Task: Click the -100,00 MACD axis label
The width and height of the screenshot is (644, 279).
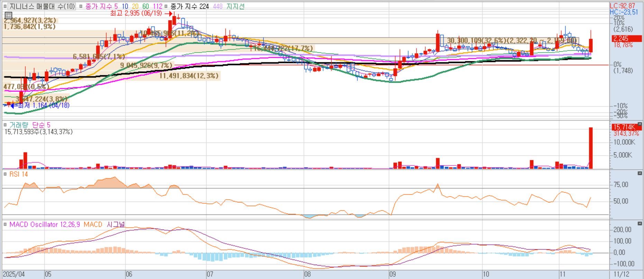Action: coord(624,264)
